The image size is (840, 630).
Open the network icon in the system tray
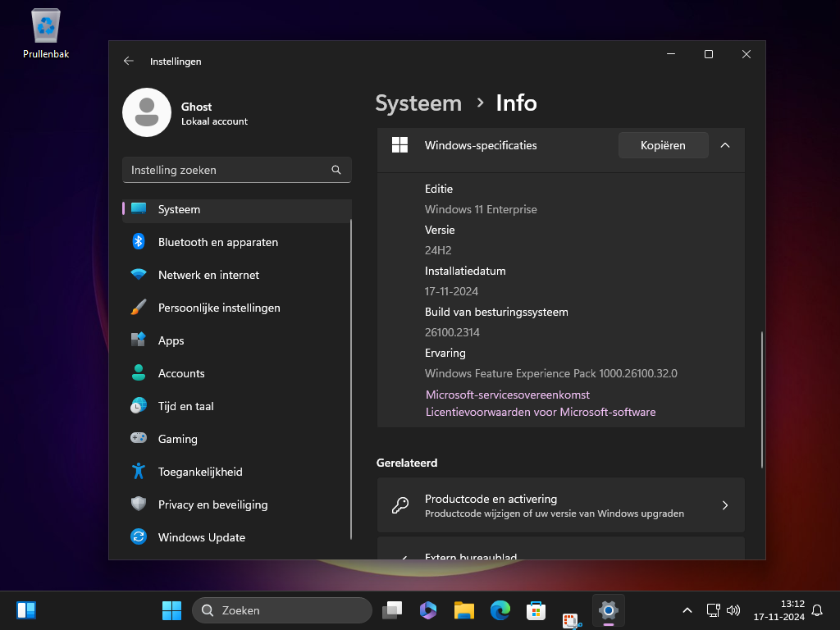click(713, 610)
